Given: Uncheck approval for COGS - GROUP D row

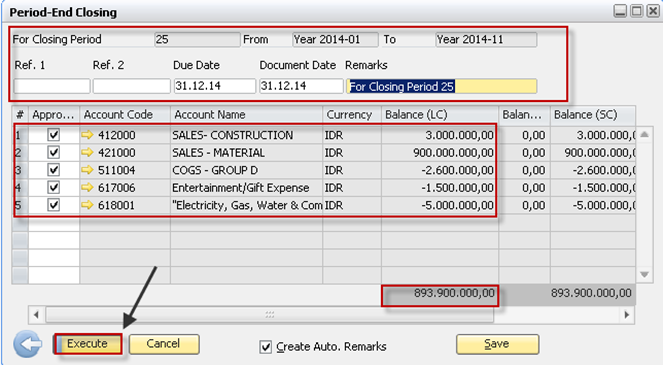Looking at the screenshot, I should point(54,170).
